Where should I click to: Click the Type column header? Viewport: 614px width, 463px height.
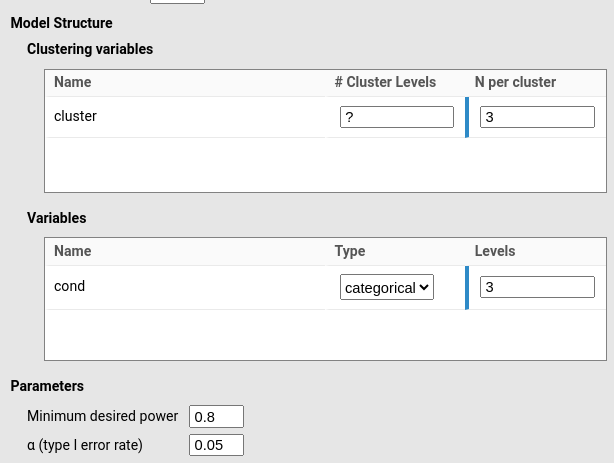pos(350,251)
